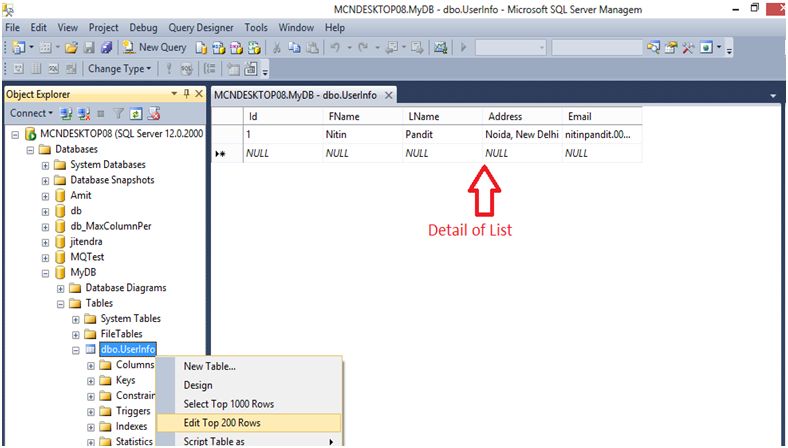
Task: Choose Design from context menu
Action: [x=249, y=385]
